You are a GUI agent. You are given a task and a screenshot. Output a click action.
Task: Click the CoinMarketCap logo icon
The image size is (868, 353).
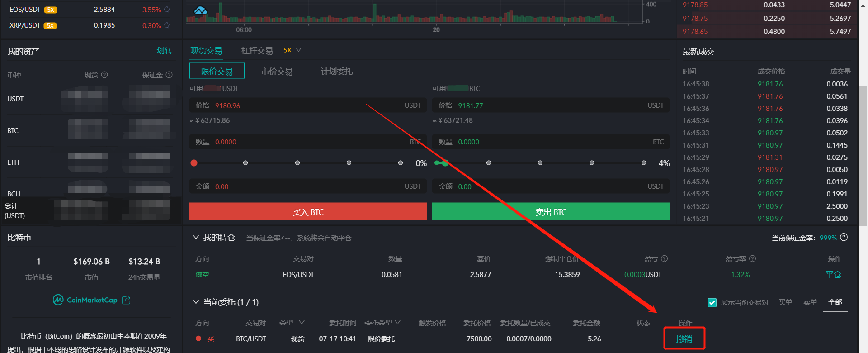[58, 300]
